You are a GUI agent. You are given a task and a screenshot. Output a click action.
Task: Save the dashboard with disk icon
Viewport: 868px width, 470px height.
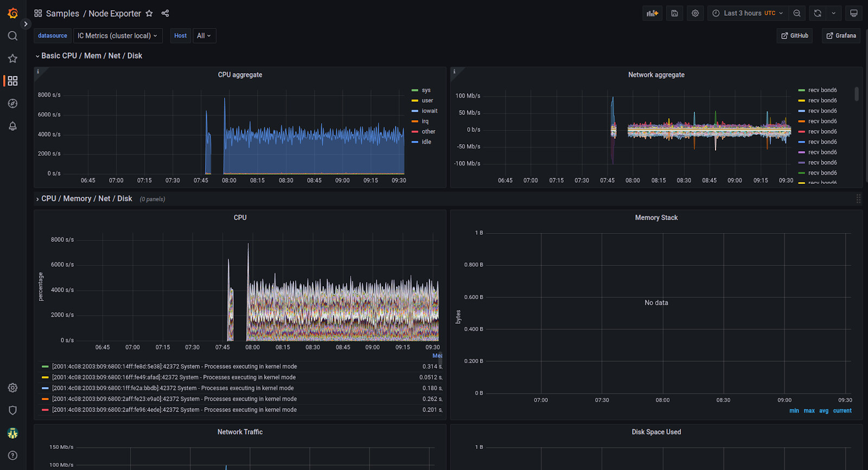(674, 13)
